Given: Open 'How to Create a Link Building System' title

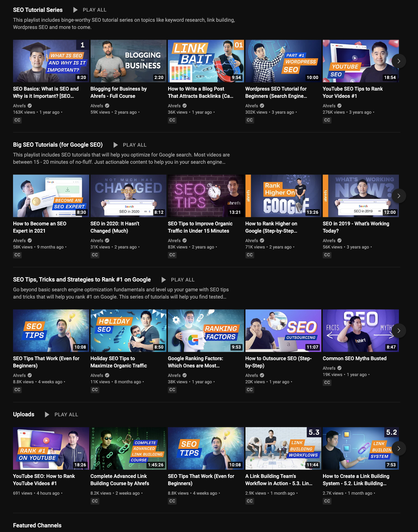Looking at the screenshot, I should tap(356, 480).
